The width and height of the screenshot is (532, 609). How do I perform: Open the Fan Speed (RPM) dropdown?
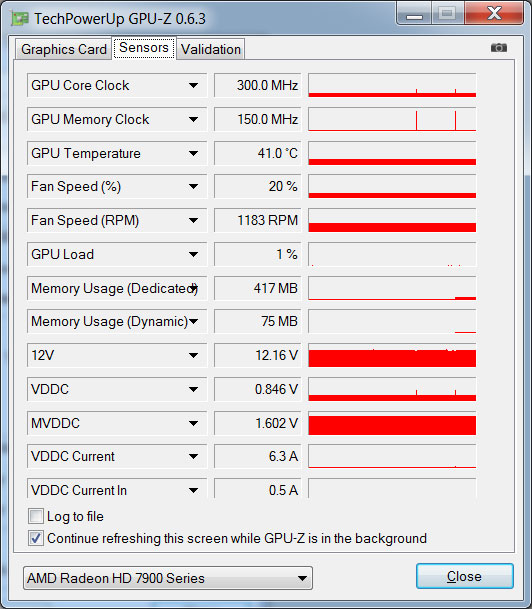click(193, 221)
